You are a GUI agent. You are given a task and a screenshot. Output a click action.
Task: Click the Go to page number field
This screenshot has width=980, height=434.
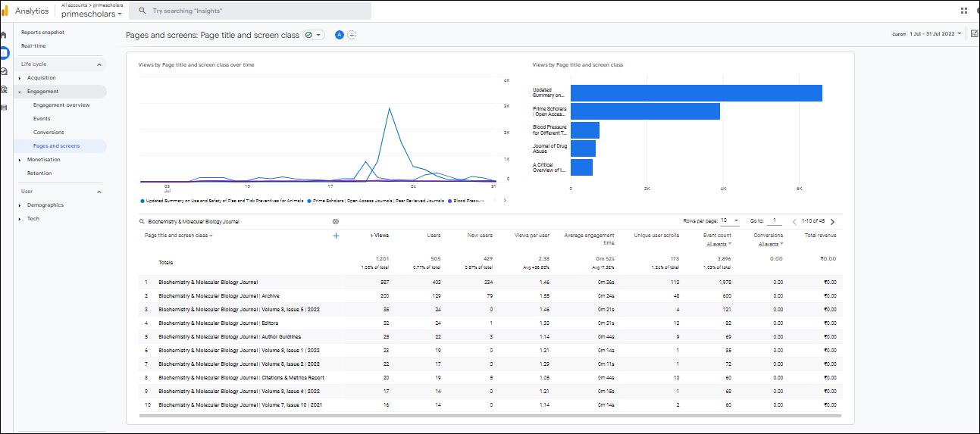(x=774, y=221)
